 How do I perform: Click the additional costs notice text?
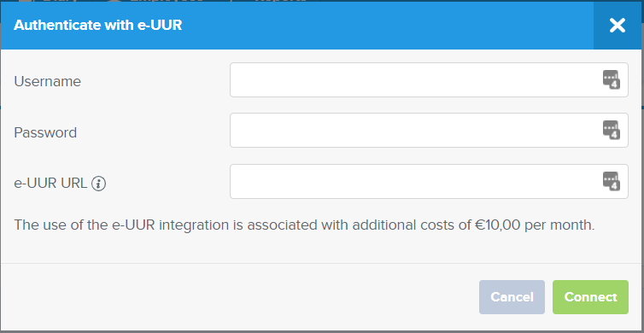(x=304, y=225)
